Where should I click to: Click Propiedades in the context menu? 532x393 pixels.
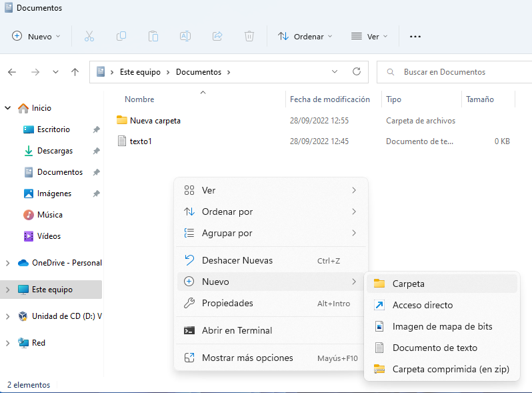tap(227, 304)
